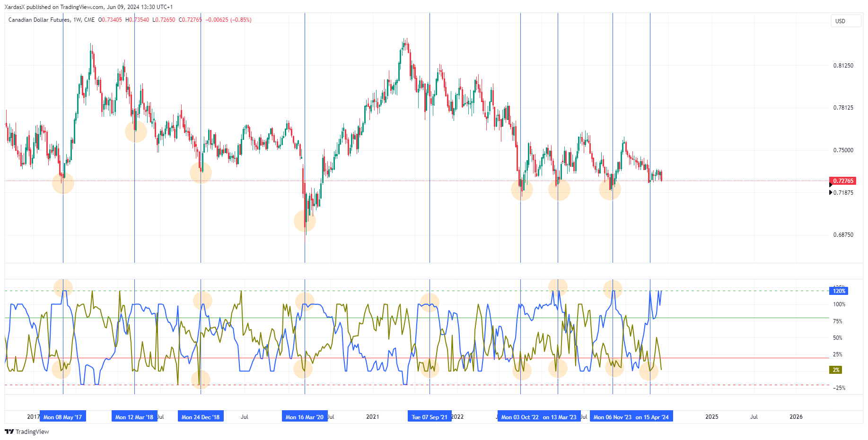This screenshot has height=440, width=868.
Task: Select the 'Mon 08 May '17' date marker
Action: point(62,417)
